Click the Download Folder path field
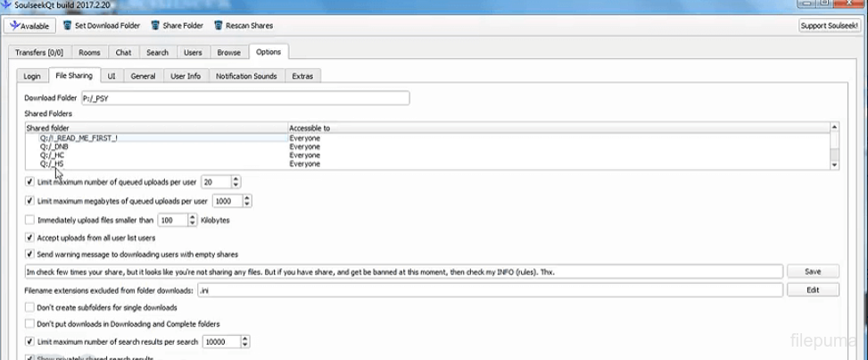The image size is (868, 360). (x=244, y=98)
